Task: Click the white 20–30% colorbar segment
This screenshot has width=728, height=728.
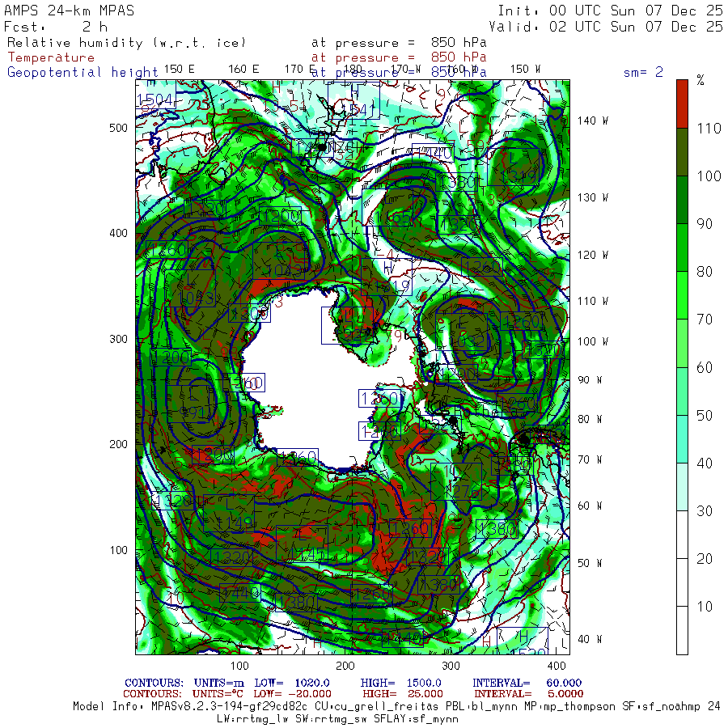Action: 682,535
